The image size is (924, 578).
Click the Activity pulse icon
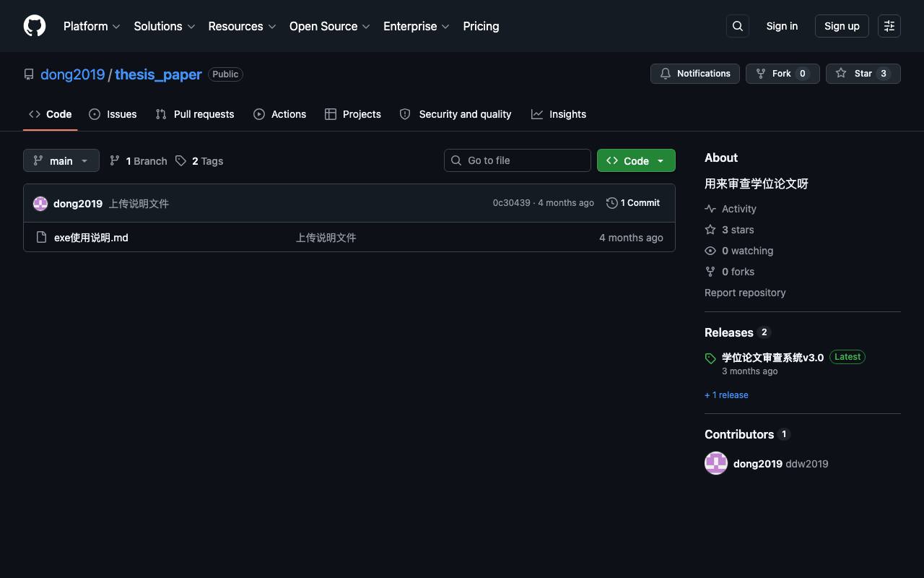click(710, 209)
